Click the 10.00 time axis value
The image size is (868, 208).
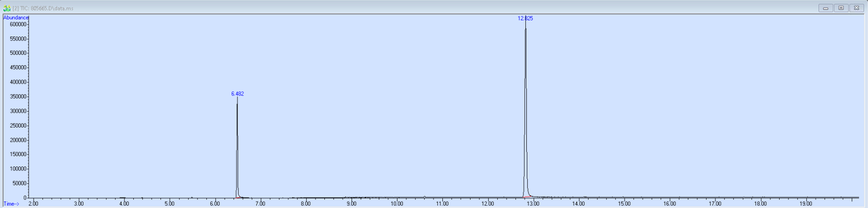[x=396, y=204]
